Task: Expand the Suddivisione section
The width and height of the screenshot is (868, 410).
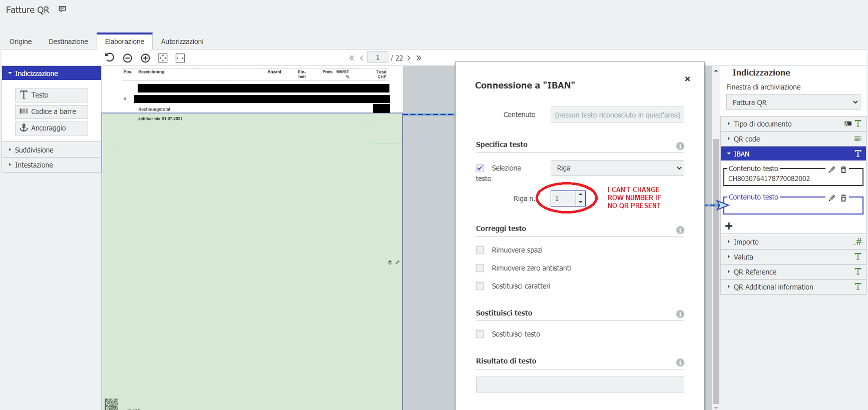Action: point(34,150)
